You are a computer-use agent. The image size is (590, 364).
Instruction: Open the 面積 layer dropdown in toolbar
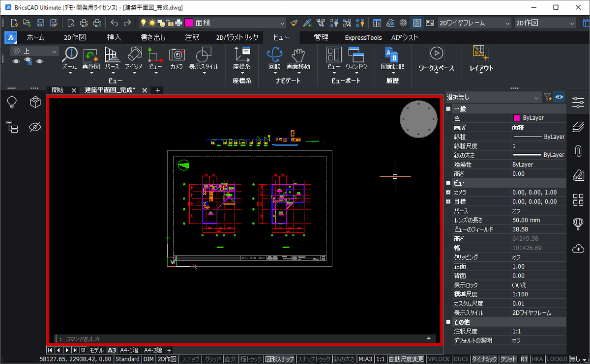(282, 23)
